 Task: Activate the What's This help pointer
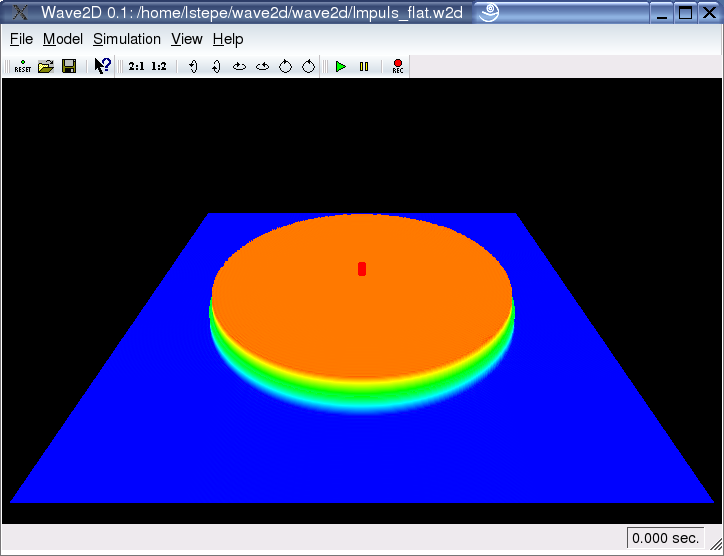(102, 66)
